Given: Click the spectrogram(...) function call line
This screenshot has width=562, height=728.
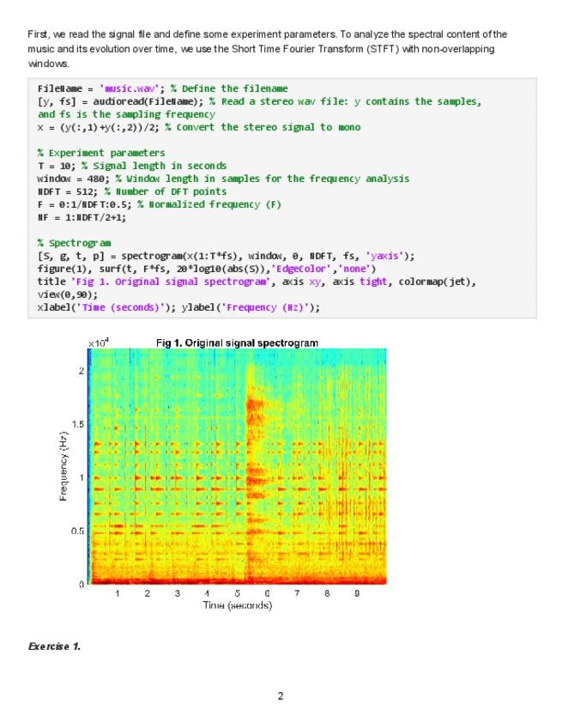Looking at the screenshot, I should (x=226, y=256).
